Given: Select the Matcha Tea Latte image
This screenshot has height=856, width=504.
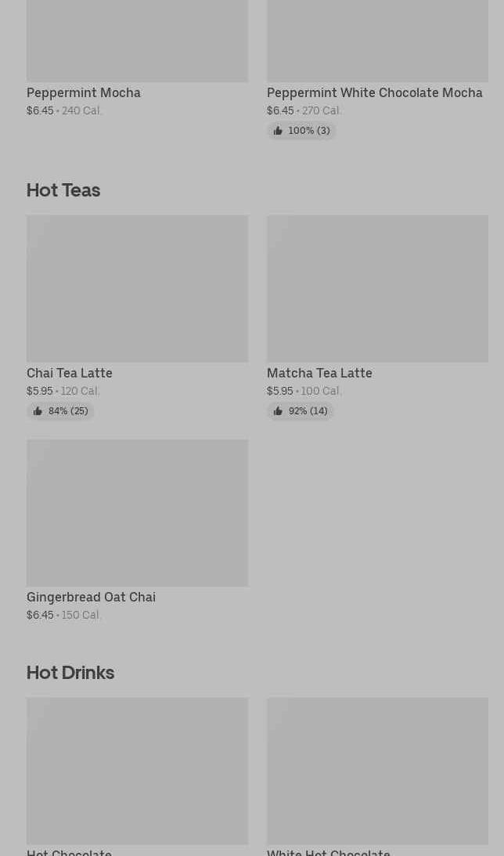Looking at the screenshot, I should [x=377, y=288].
